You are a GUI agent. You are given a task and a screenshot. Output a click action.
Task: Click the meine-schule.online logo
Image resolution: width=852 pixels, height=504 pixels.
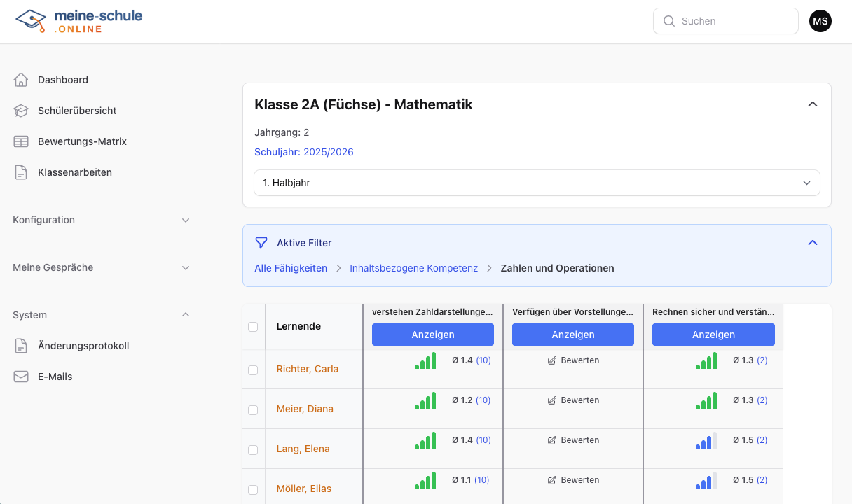pyautogui.click(x=77, y=20)
